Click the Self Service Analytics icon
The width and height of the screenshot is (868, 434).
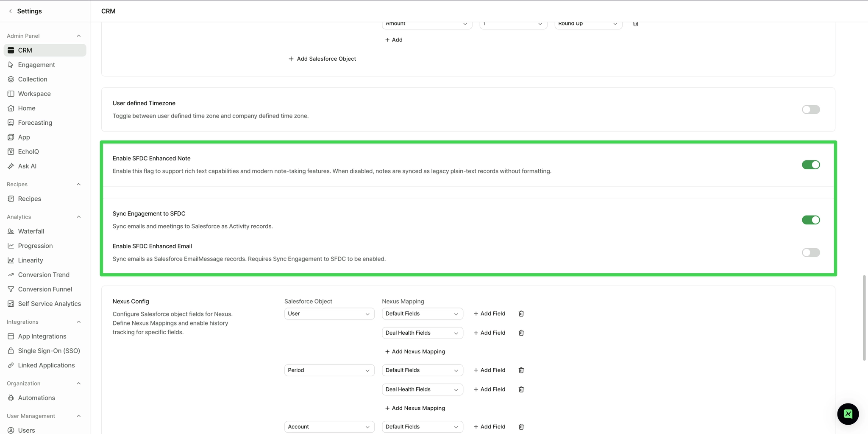tap(11, 303)
